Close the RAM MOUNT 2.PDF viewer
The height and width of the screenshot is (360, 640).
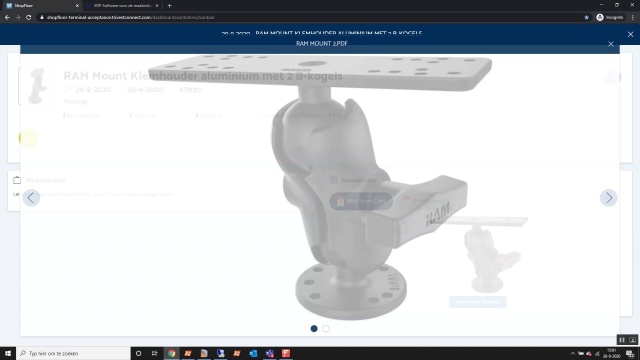[x=611, y=44]
